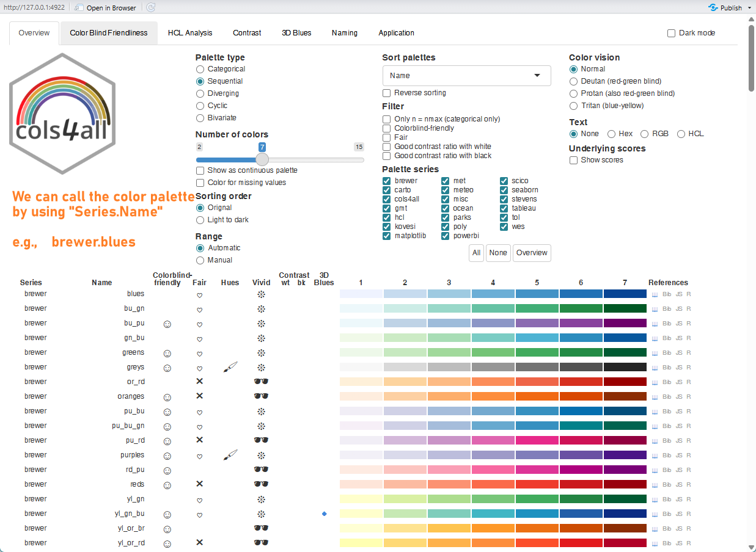Uncheck the matplotlib palette series
Image resolution: width=756 pixels, height=552 pixels.
click(x=387, y=236)
